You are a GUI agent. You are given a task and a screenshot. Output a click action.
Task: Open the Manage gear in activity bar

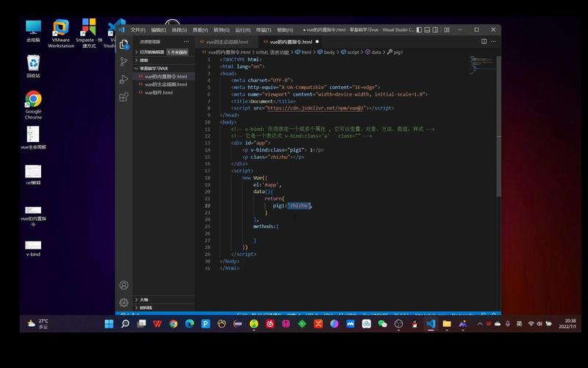pos(123,302)
